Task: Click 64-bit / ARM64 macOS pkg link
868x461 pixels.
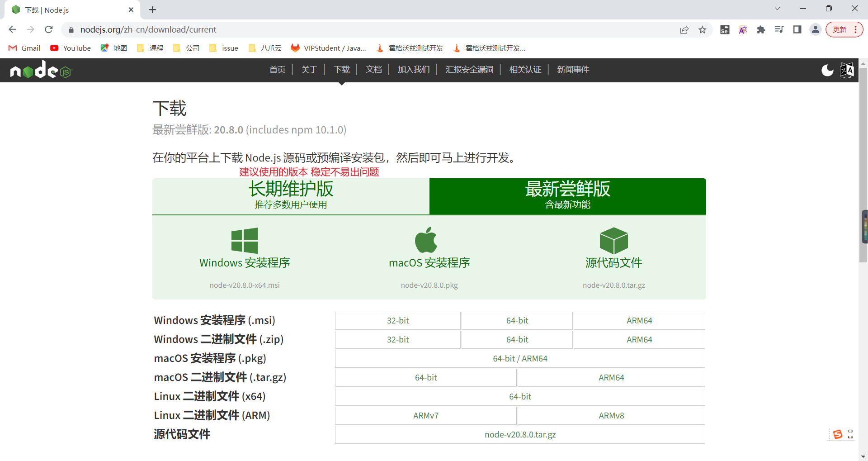Action: 520,359
